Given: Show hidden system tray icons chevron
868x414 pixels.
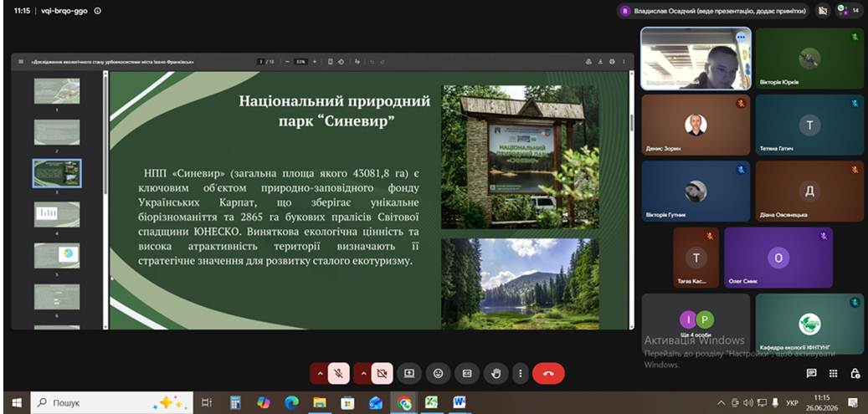Looking at the screenshot, I should [721, 402].
